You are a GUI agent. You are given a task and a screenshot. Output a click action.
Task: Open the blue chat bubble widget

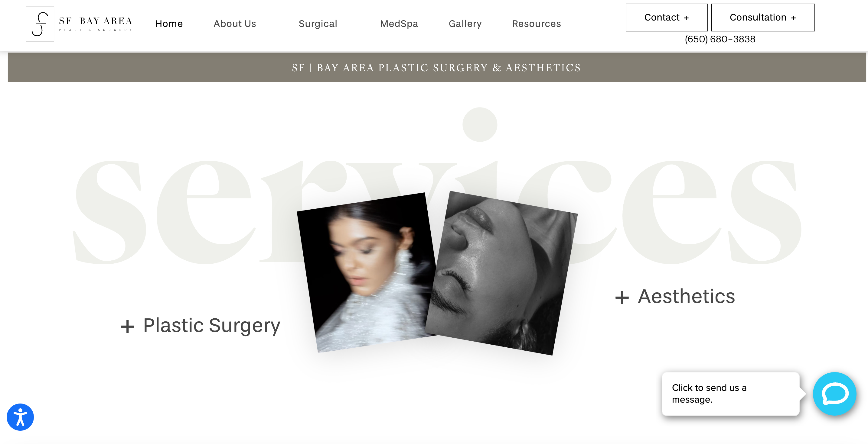pyautogui.click(x=835, y=394)
